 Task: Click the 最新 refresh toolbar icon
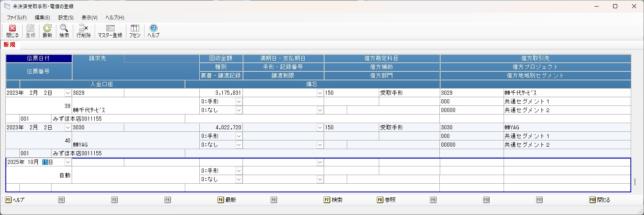(x=47, y=31)
